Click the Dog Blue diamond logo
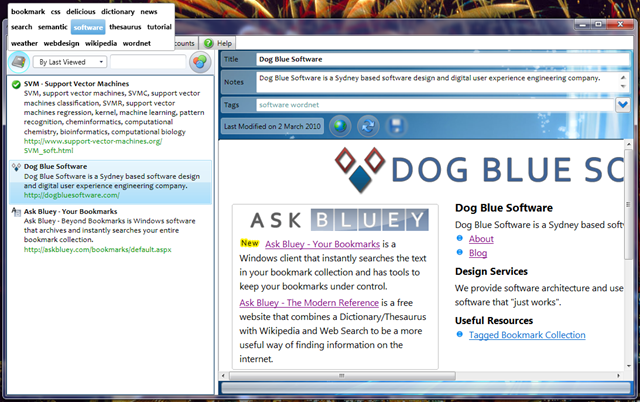Screen dimensions: 640x402 click(x=360, y=170)
